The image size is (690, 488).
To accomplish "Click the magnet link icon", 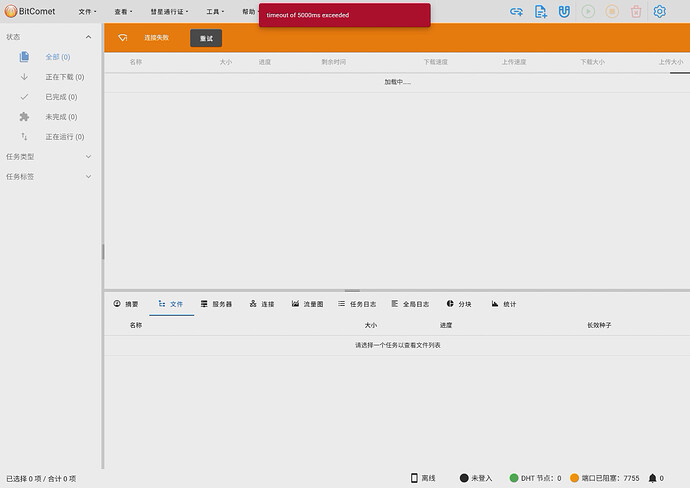I will [564, 12].
